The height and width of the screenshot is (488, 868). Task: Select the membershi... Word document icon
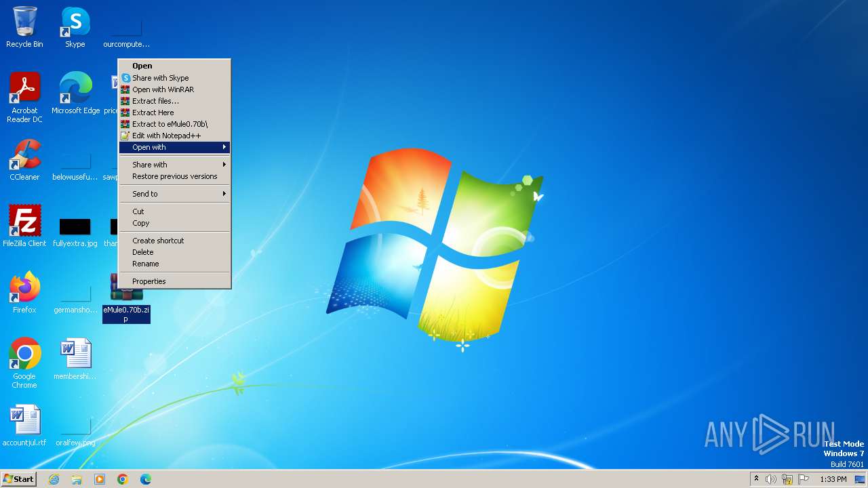pyautogui.click(x=75, y=359)
